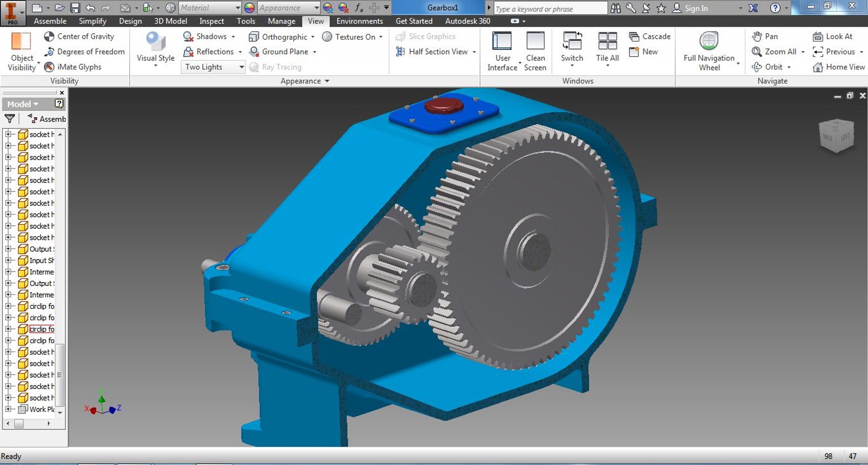Open the Two Lights lighting dropdown
The height and width of the screenshot is (465, 868).
coord(213,67)
